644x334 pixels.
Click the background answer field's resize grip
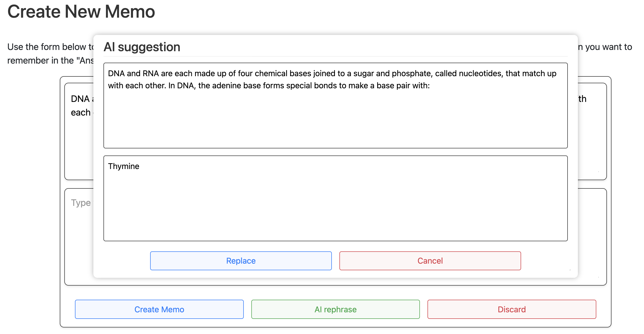coord(598,277)
